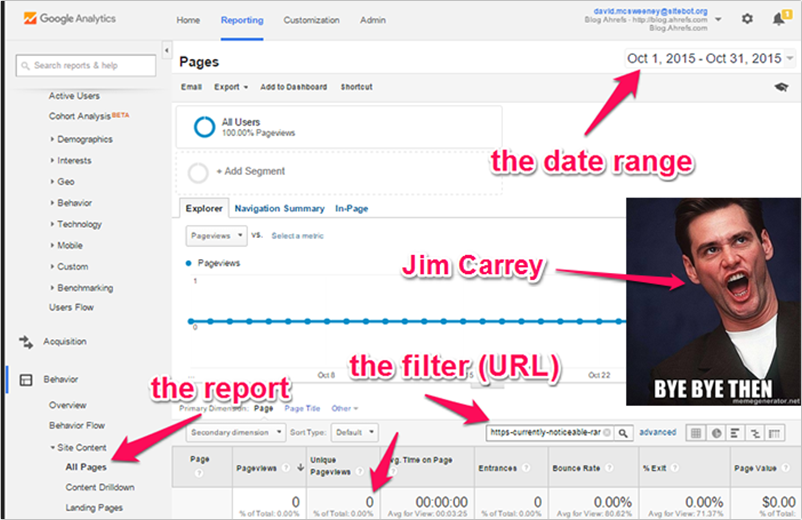Open the date range picker
The width and height of the screenshot is (802, 520).
click(x=710, y=59)
